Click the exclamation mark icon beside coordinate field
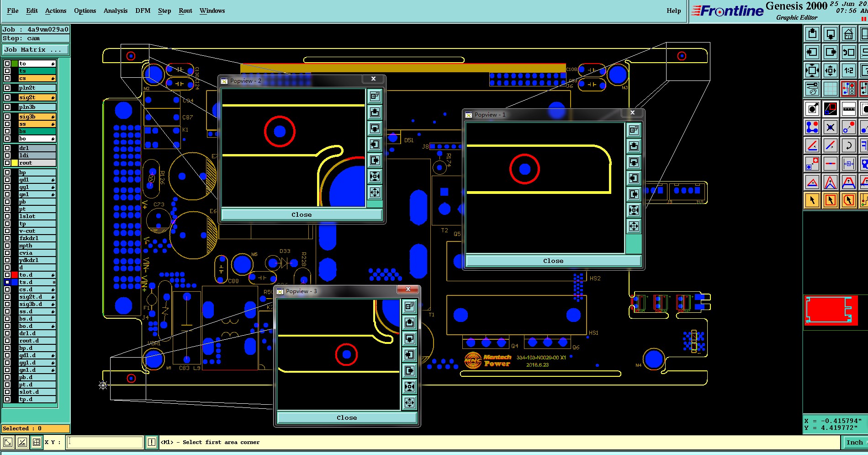This screenshot has height=455, width=868. [152, 442]
